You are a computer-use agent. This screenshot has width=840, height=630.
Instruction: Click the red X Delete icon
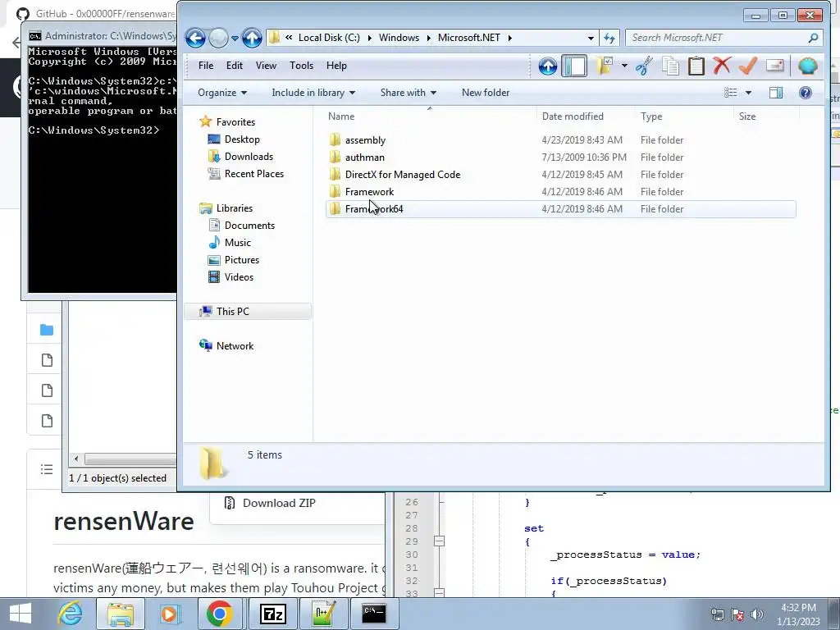[x=722, y=66]
